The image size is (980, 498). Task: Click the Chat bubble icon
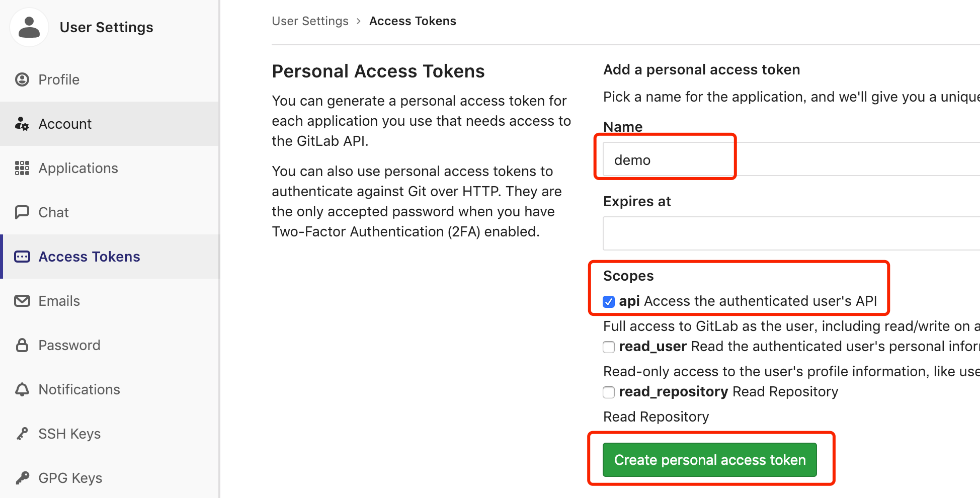click(x=22, y=212)
